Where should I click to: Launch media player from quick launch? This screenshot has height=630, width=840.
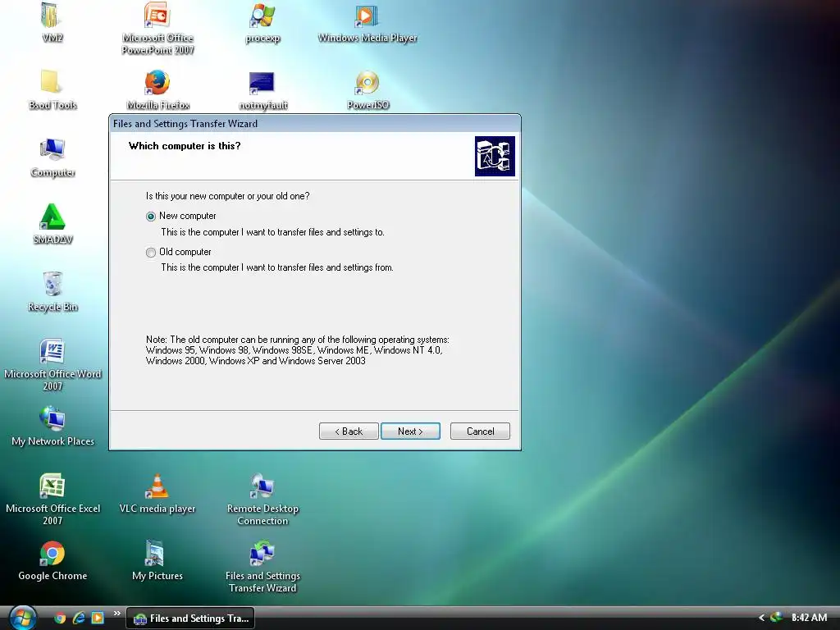[98, 619]
